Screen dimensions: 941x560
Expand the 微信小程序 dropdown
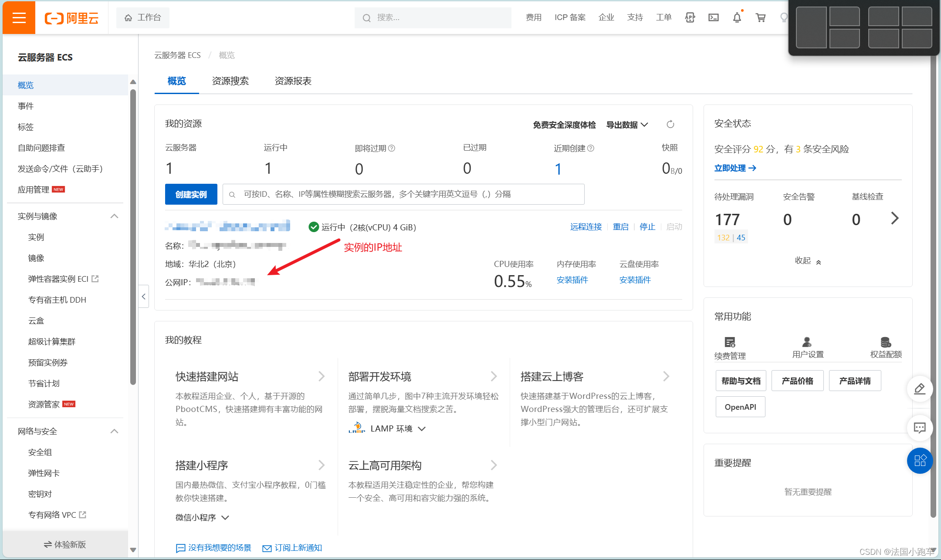point(202,517)
